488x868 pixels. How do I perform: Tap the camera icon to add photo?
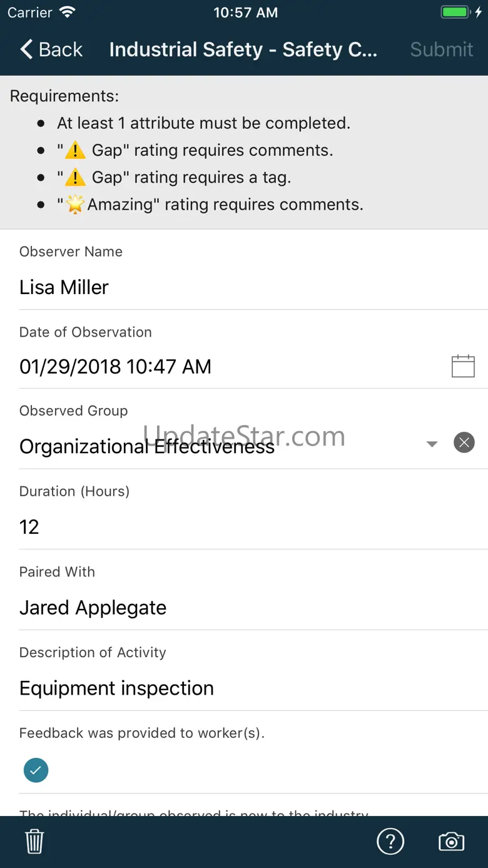(451, 842)
